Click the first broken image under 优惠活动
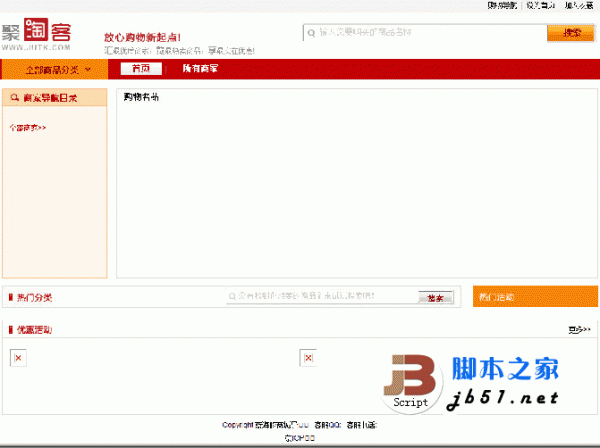Image resolution: width=600 pixels, height=448 pixels. pyautogui.click(x=18, y=358)
